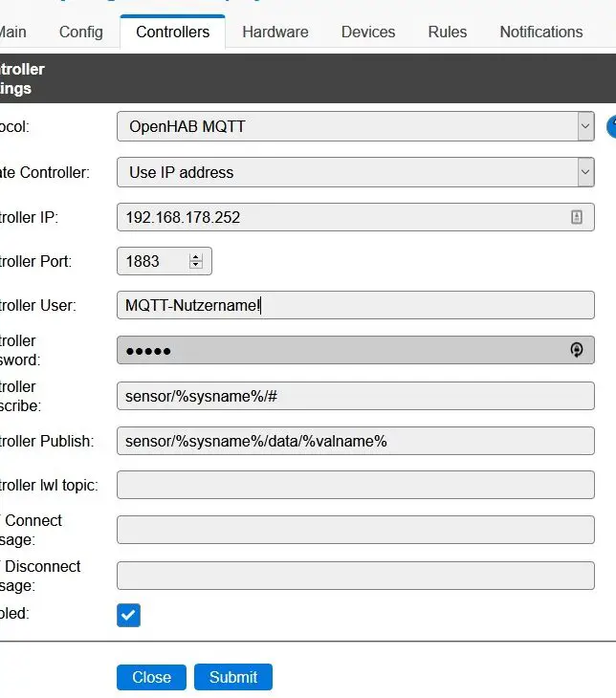616x698 pixels.
Task: Click the Controller User field
Action: [356, 305]
